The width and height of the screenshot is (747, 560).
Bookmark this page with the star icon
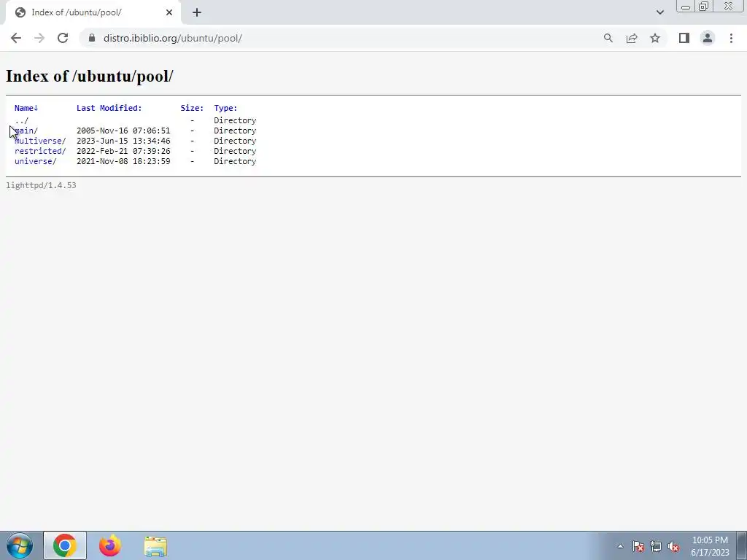(x=655, y=38)
